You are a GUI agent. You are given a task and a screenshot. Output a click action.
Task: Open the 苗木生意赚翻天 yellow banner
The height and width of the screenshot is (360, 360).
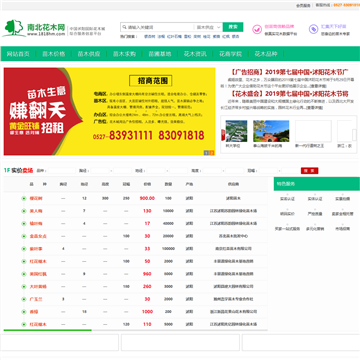(x=109, y=111)
